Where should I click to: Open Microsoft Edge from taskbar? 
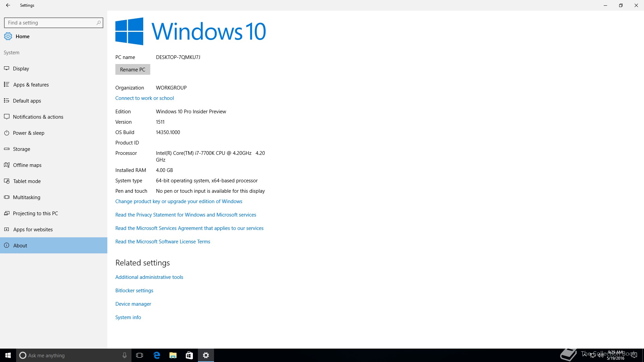point(157,355)
